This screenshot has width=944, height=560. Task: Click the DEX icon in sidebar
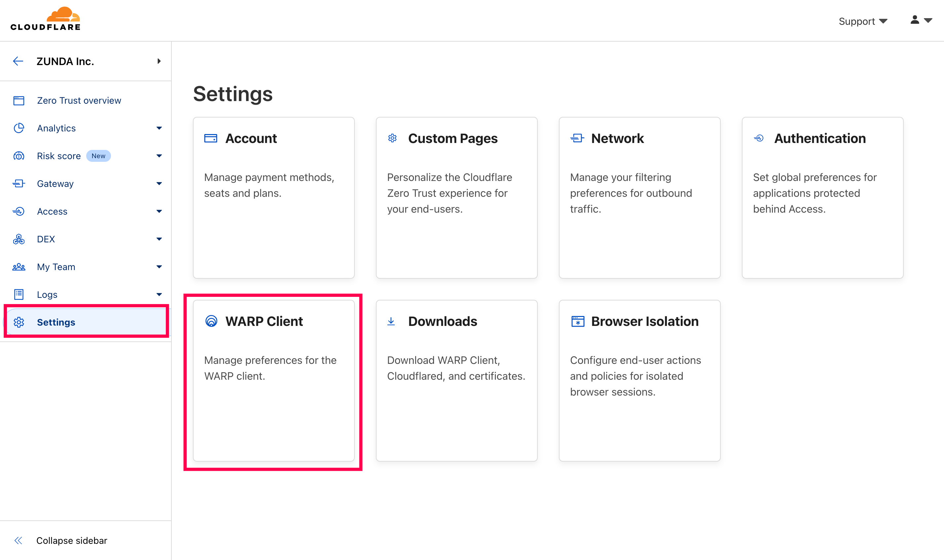click(x=19, y=239)
